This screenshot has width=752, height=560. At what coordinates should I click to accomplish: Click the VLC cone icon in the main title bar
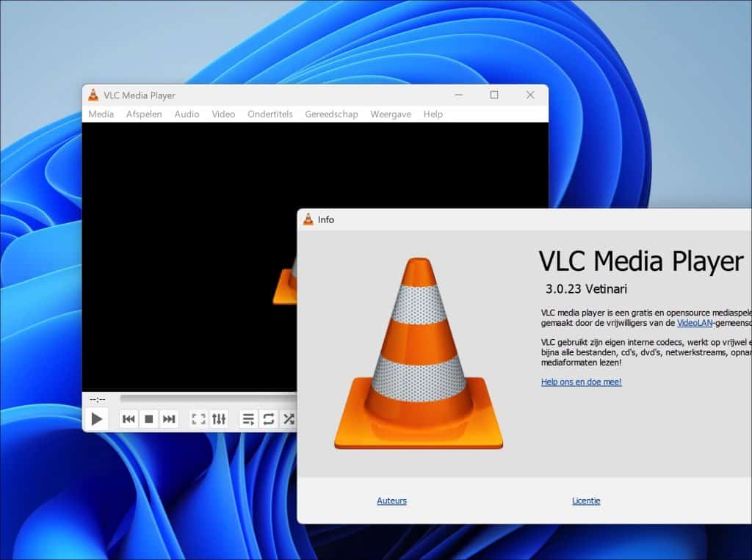click(x=94, y=95)
